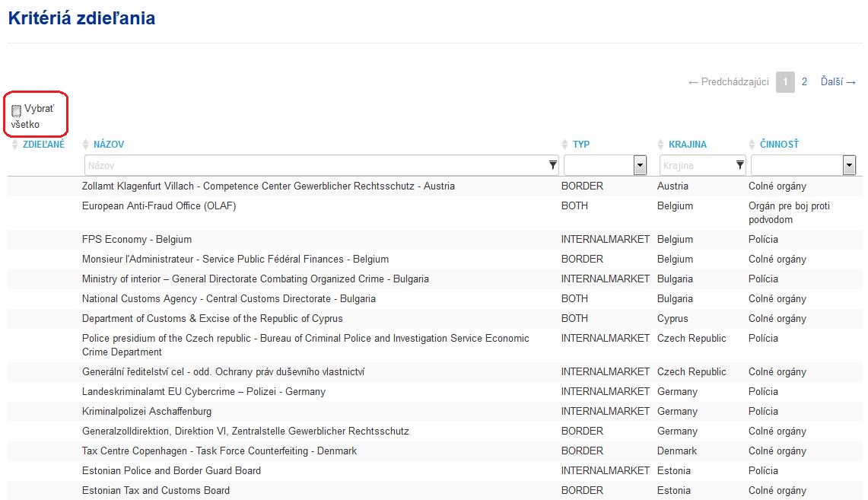
Task: Select Monsieur l'Administrateur row
Action: click(434, 260)
